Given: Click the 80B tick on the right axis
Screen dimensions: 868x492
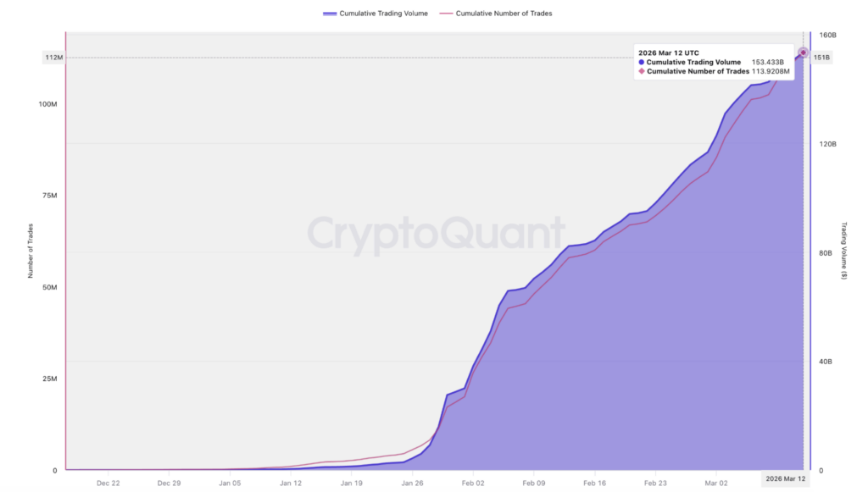Looking at the screenshot, I should 825,252.
